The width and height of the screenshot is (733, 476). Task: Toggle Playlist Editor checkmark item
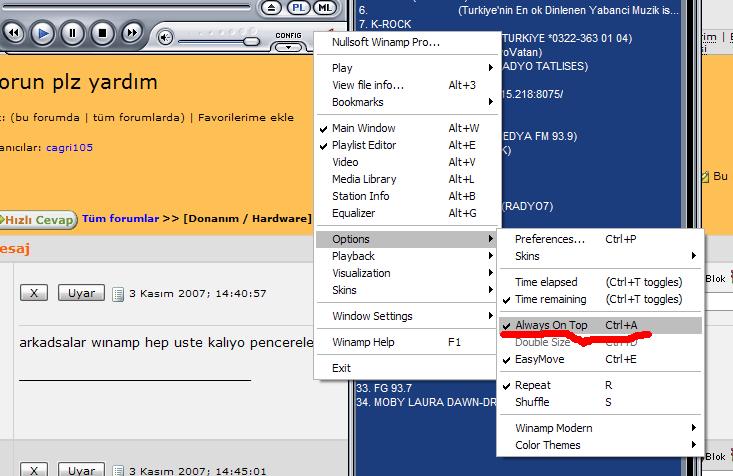click(x=407, y=145)
